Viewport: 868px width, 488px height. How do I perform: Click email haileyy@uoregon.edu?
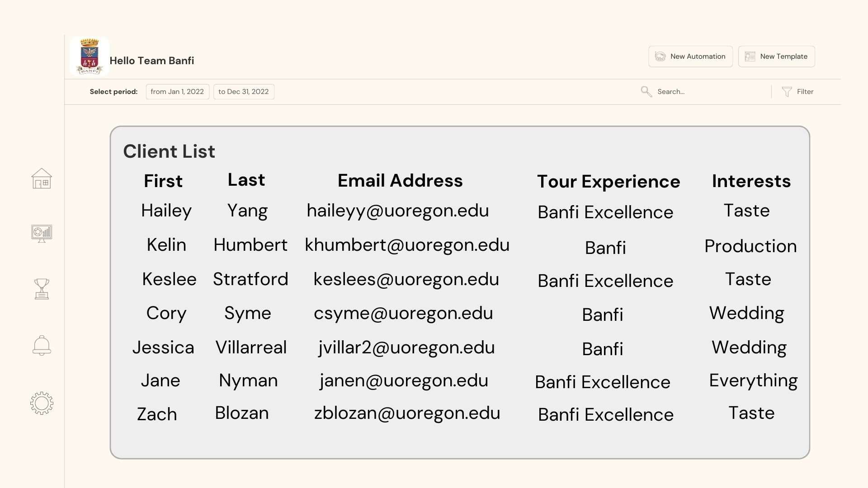(x=398, y=211)
